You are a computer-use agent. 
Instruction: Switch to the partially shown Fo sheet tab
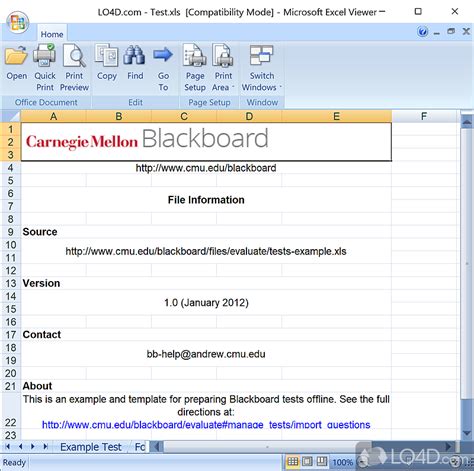139,447
